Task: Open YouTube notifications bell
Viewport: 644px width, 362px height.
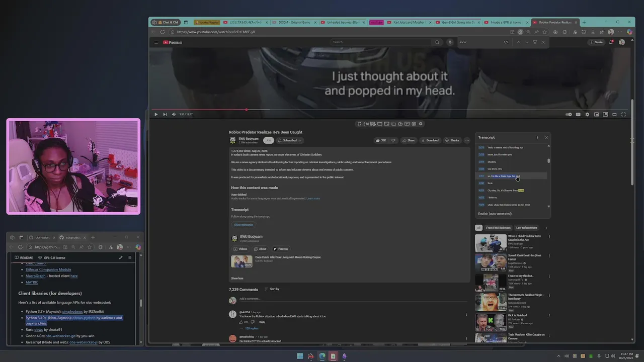Action: click(x=611, y=42)
